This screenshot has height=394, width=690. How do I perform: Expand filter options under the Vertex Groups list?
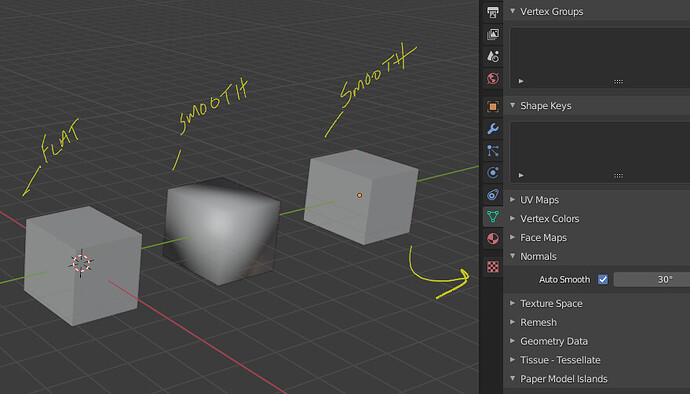point(521,81)
